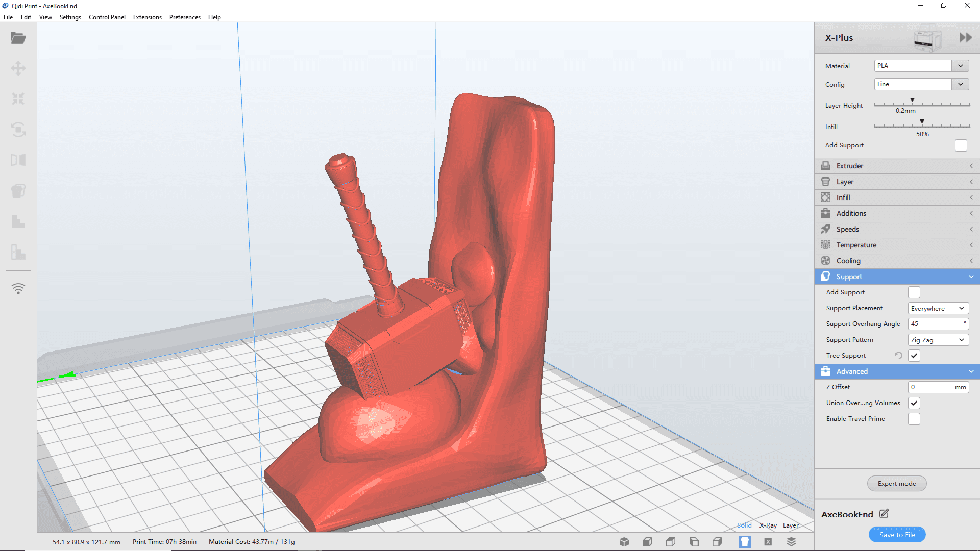Image resolution: width=980 pixels, height=551 pixels.
Task: Switch to front view cube icon
Action: 647,542
